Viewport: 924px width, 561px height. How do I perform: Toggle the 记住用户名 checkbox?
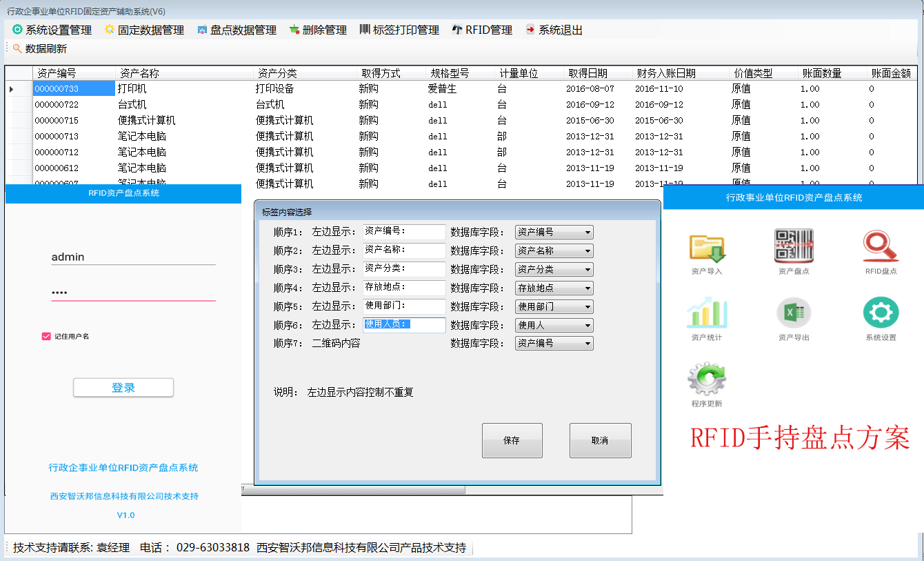point(46,336)
